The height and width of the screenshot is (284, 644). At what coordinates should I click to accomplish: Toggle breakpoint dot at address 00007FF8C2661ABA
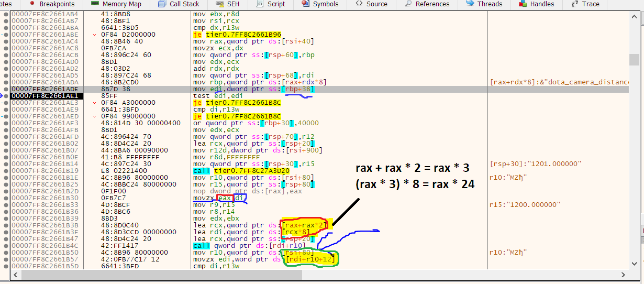click(x=6, y=28)
